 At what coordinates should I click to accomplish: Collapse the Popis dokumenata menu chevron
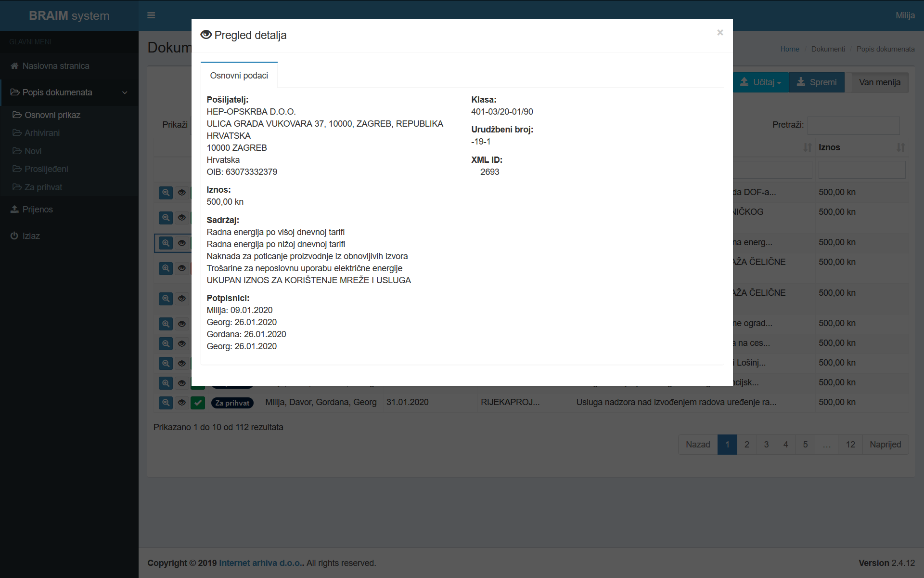pos(125,92)
